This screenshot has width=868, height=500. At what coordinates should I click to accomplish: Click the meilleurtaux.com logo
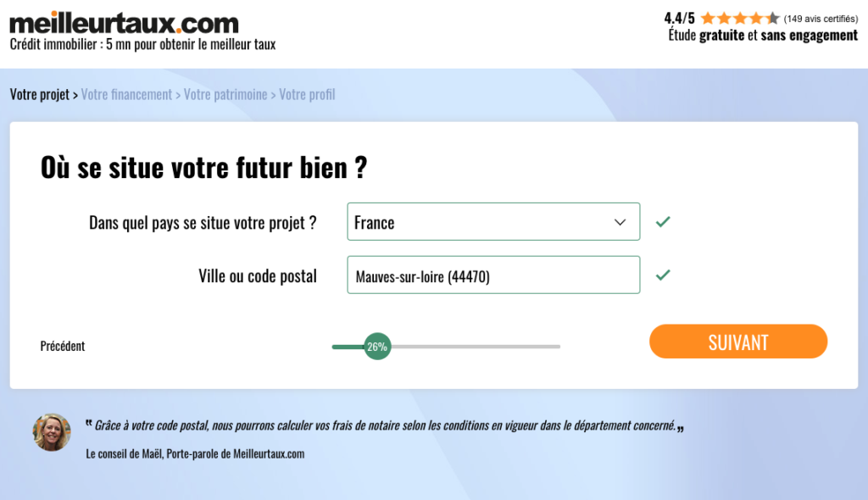click(x=124, y=22)
